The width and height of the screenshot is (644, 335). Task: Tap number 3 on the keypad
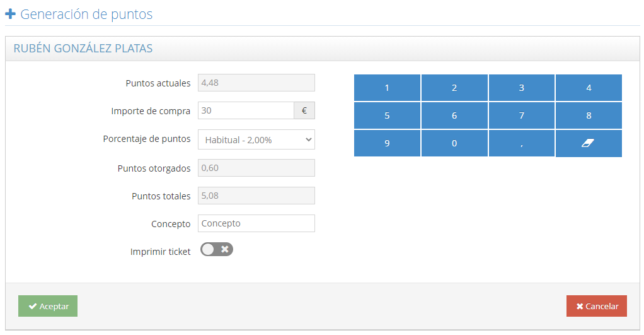tap(521, 88)
